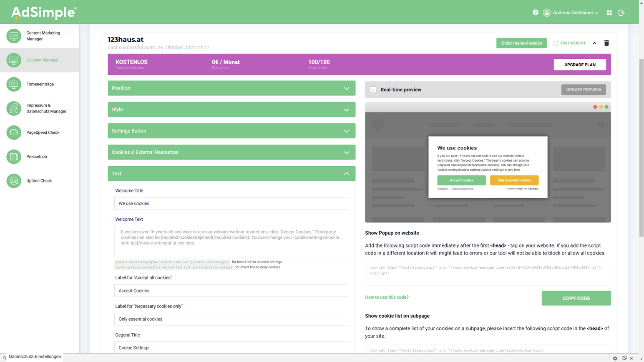The height and width of the screenshot is (362, 644).
Task: Click the UPGRADE PLAN button
Action: pyautogui.click(x=580, y=65)
